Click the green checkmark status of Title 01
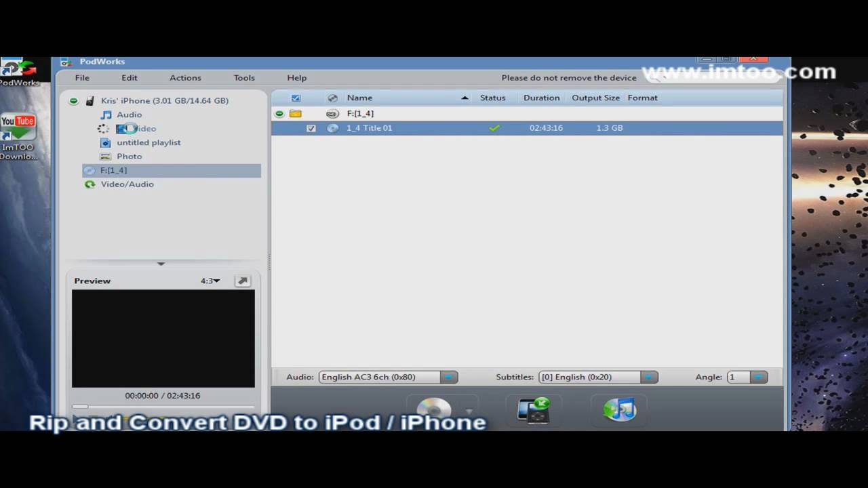Screen dimensions: 868x488 point(494,128)
